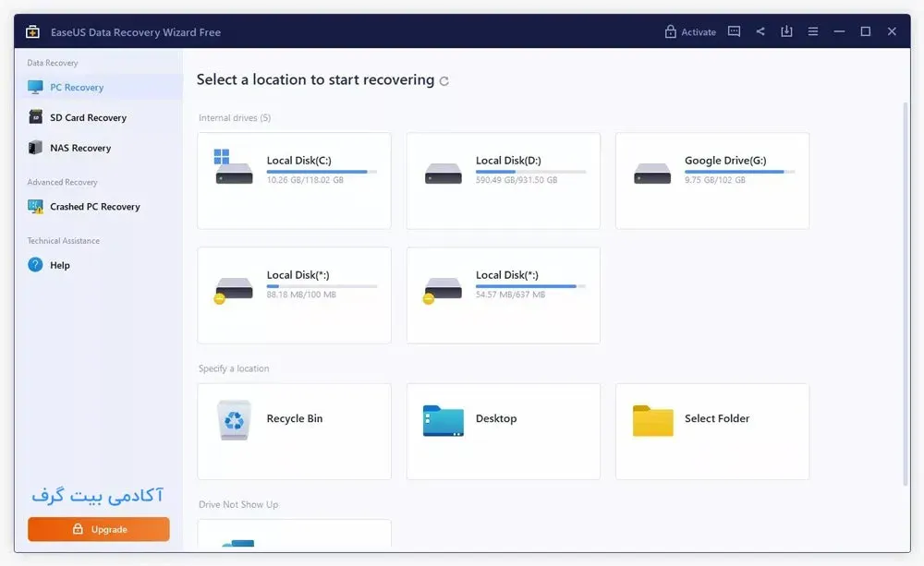
Task: Click the NAS Recovery device icon
Action: pos(35,147)
